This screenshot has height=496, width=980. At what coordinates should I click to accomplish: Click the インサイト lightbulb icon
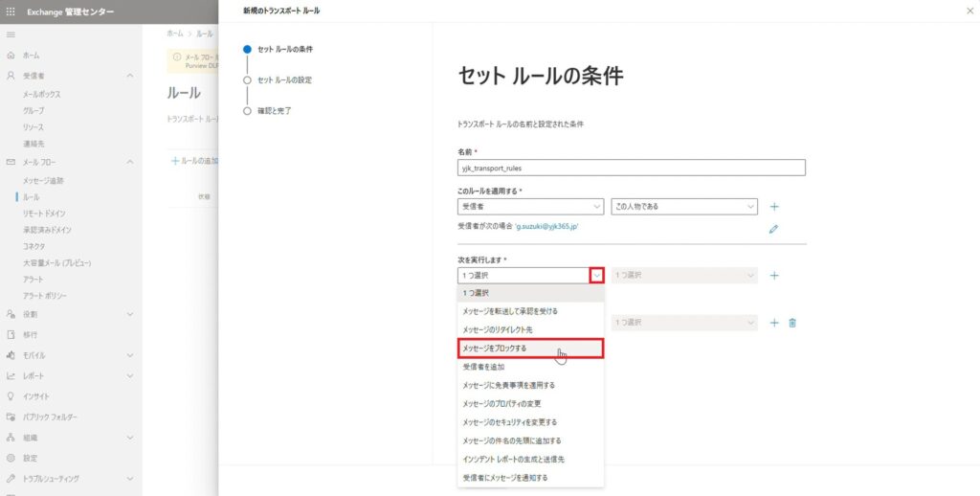click(11, 396)
